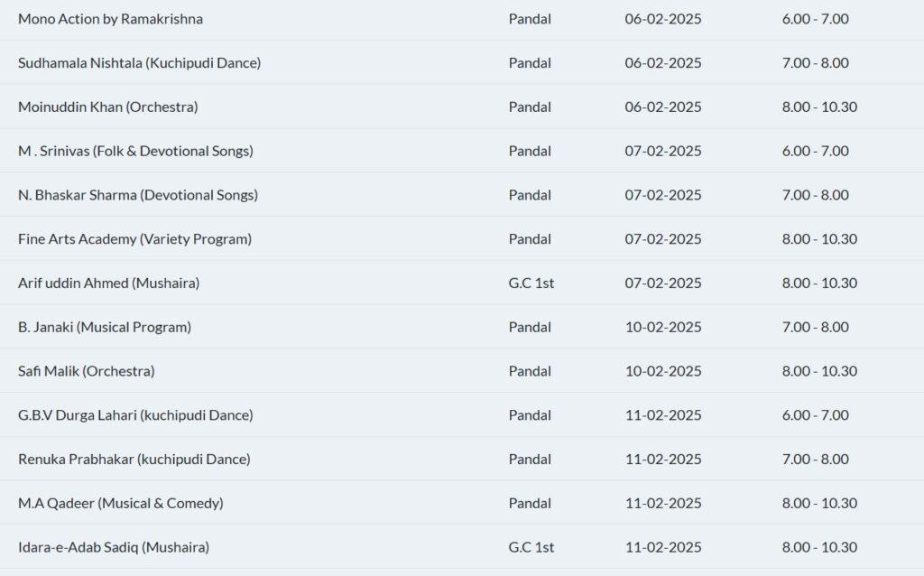The height and width of the screenshot is (576, 924).
Task: Select M. Srinivas (Folk & Devotional Songs)
Action: click(135, 151)
